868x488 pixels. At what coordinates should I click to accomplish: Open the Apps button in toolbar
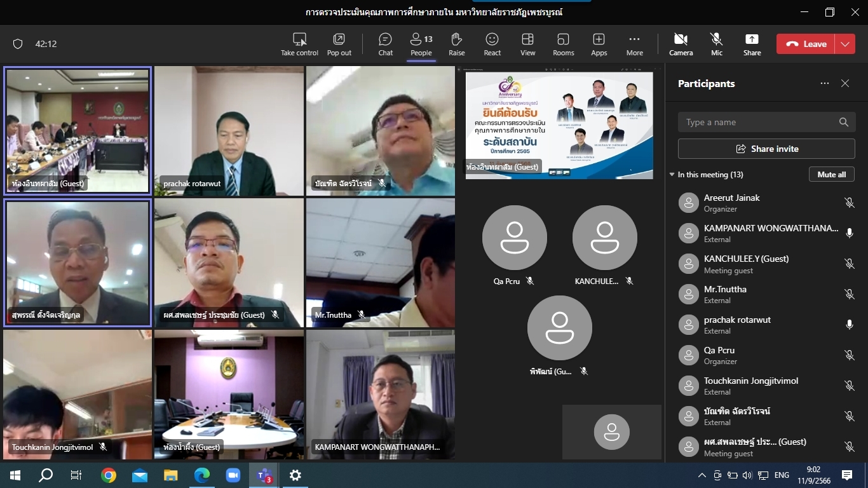tap(599, 44)
